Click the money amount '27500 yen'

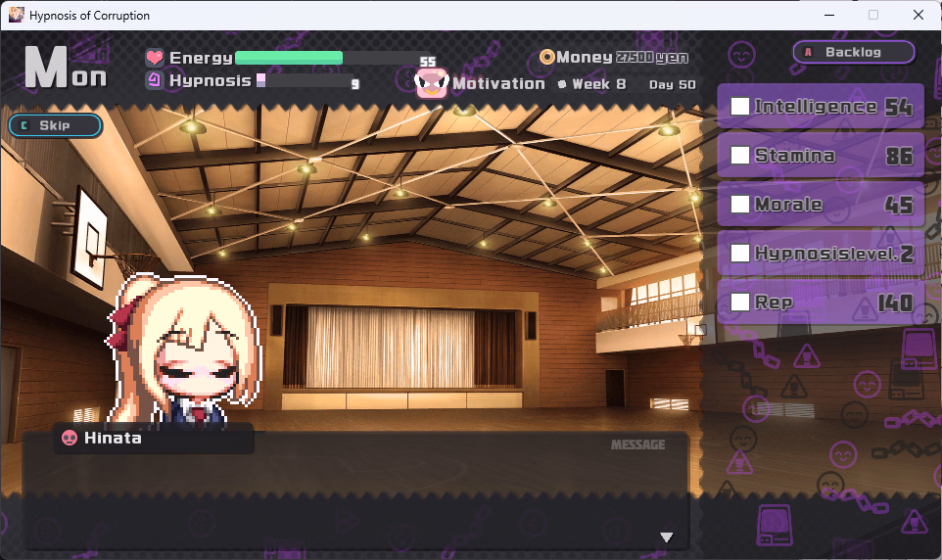click(652, 58)
